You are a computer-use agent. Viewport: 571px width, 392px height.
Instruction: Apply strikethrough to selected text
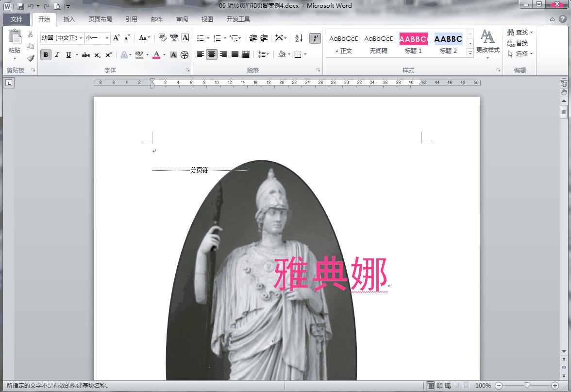pos(86,55)
